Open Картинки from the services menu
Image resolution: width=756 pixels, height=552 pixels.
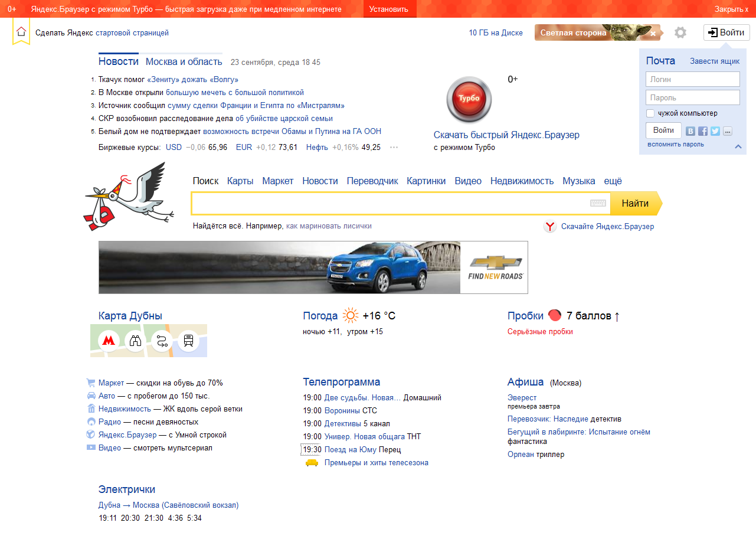click(426, 181)
